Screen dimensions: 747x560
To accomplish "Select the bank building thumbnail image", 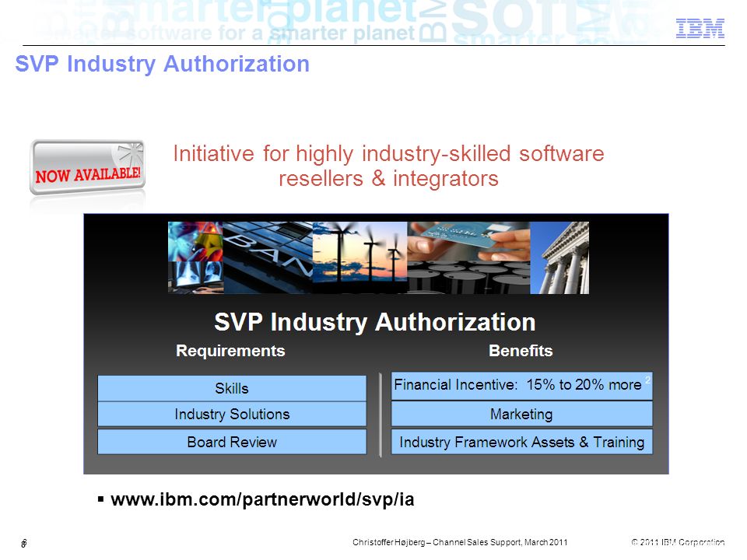I will (x=268, y=257).
